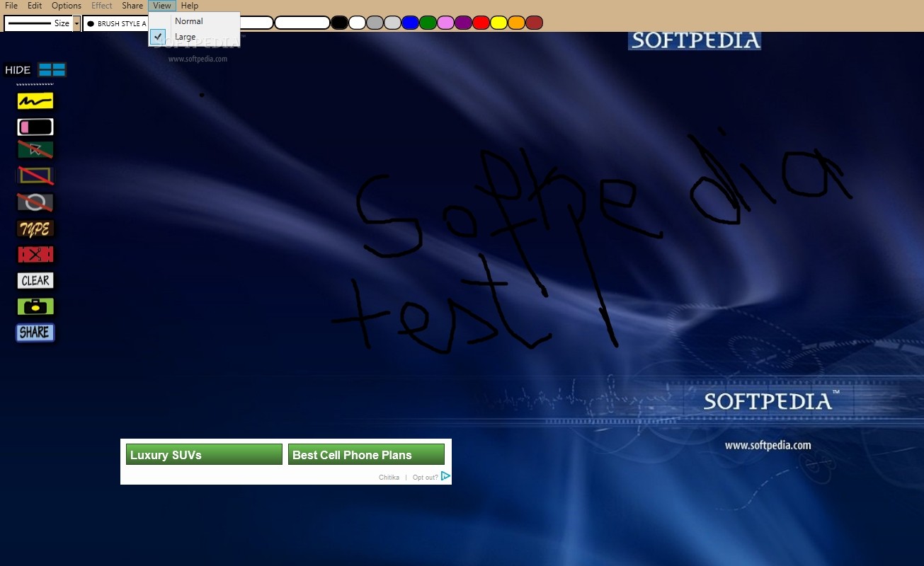Pick the pink color swatch

[445, 23]
